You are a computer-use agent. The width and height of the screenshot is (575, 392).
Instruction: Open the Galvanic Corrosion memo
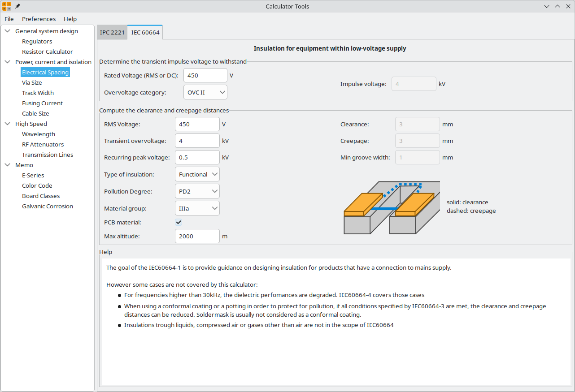(48, 206)
